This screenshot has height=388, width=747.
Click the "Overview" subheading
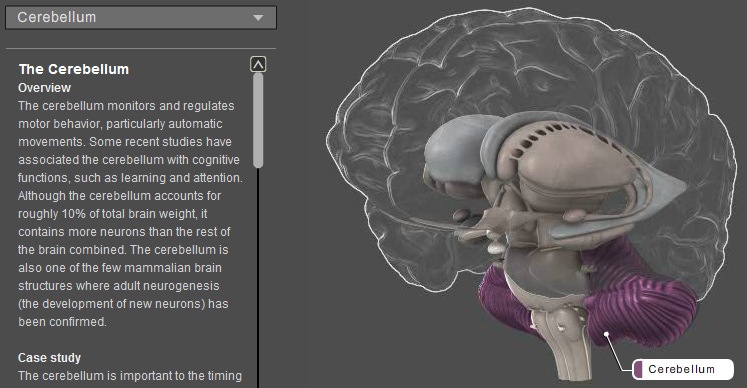[x=44, y=88]
